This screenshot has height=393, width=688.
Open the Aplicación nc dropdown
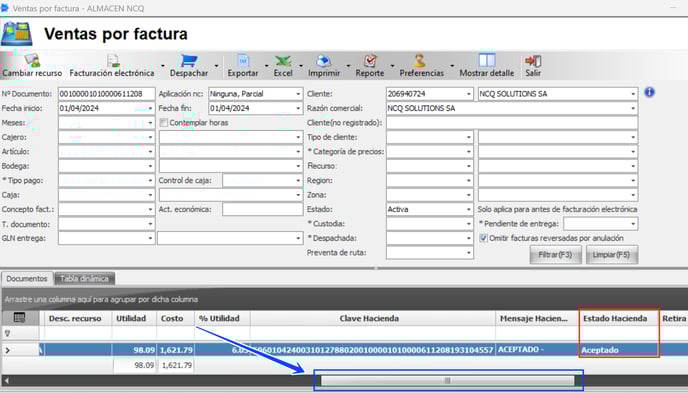pyautogui.click(x=298, y=94)
